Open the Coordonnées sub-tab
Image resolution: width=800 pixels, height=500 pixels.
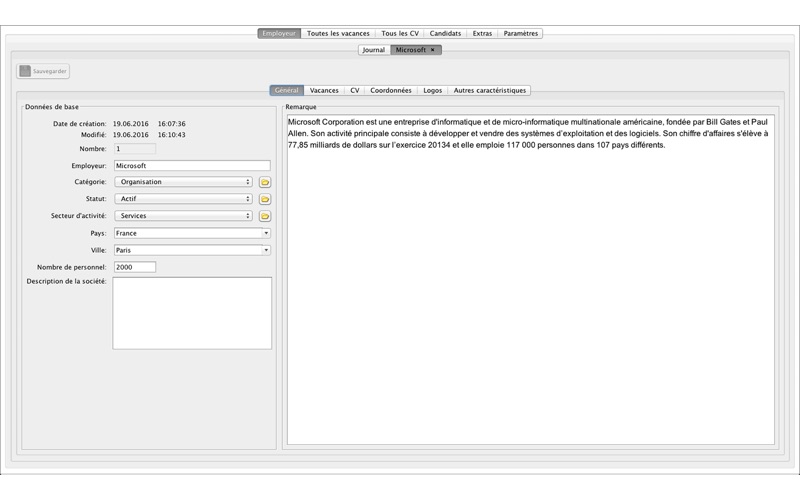(391, 90)
